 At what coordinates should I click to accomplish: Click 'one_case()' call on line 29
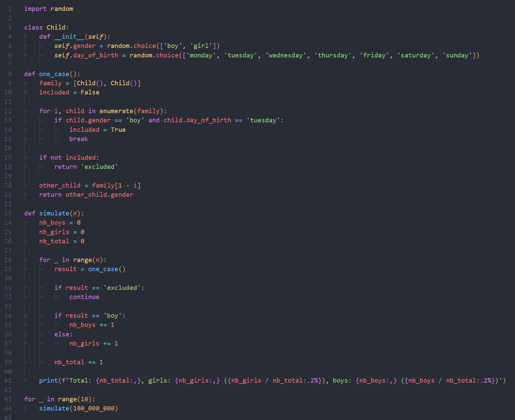(x=107, y=269)
